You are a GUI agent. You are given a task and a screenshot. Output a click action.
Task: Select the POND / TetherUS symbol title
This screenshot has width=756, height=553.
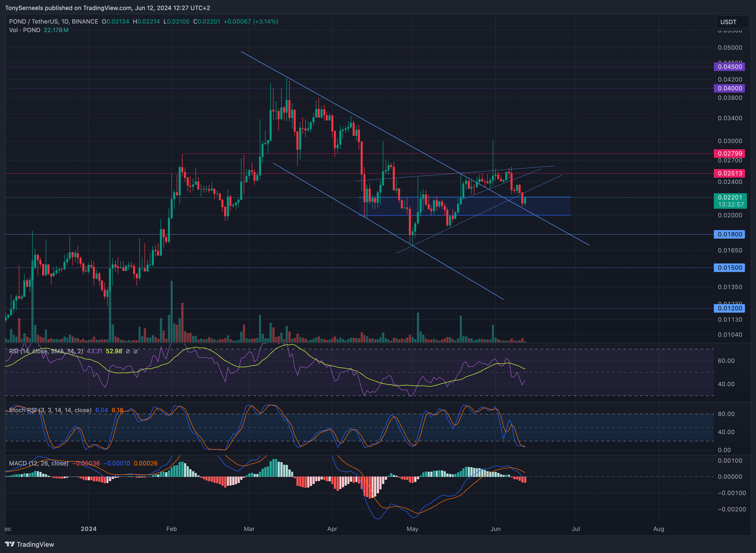tap(53, 21)
